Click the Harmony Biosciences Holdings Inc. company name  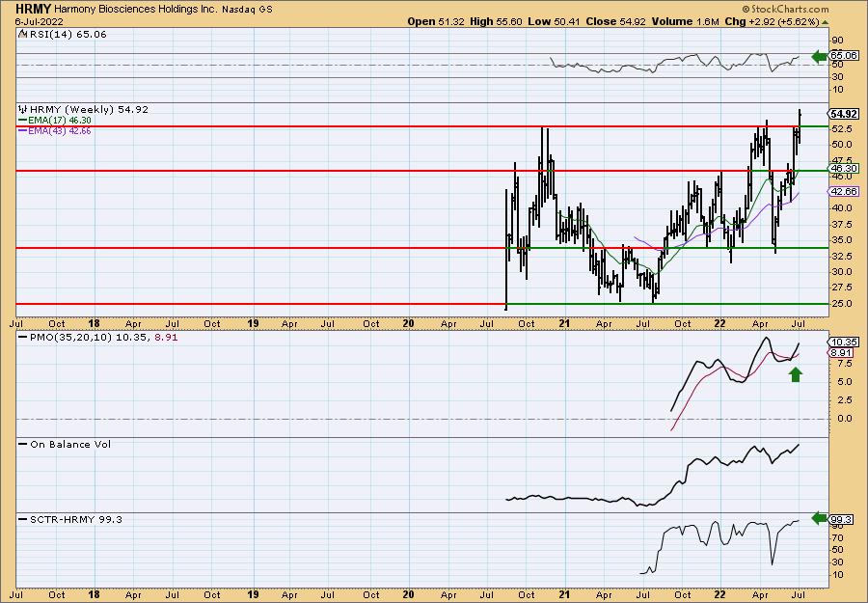point(136,10)
